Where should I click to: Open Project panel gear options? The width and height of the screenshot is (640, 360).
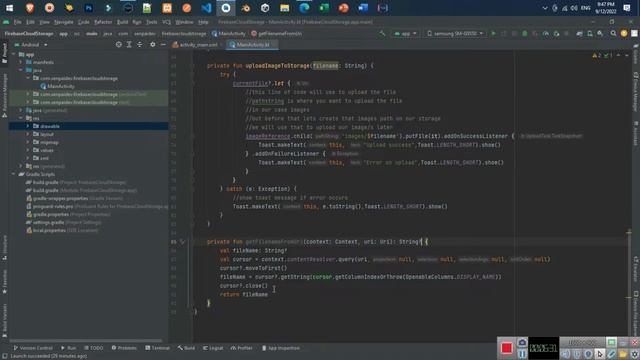click(x=153, y=44)
